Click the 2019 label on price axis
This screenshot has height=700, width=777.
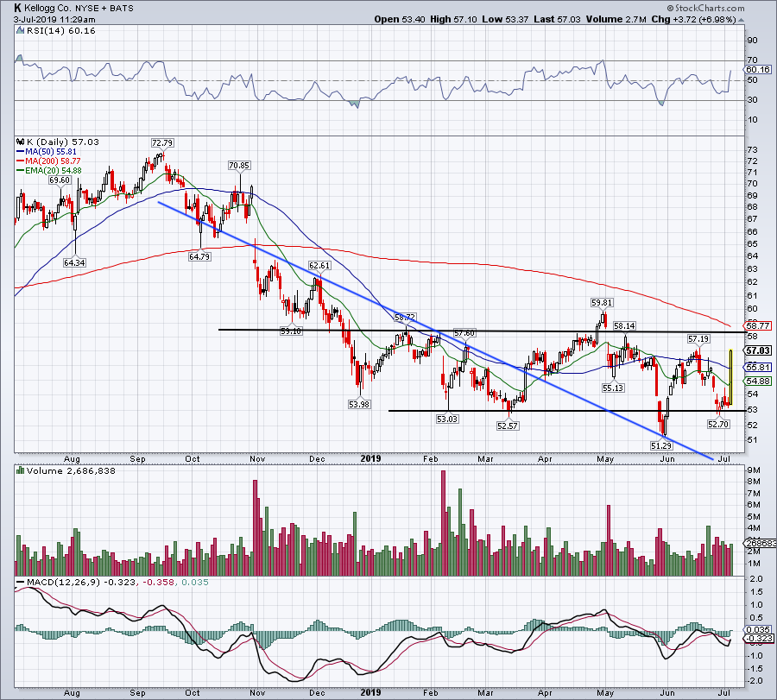(x=370, y=458)
